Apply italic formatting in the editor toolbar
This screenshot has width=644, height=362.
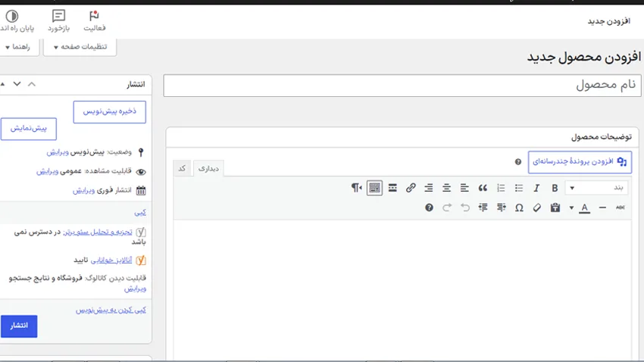tap(536, 188)
